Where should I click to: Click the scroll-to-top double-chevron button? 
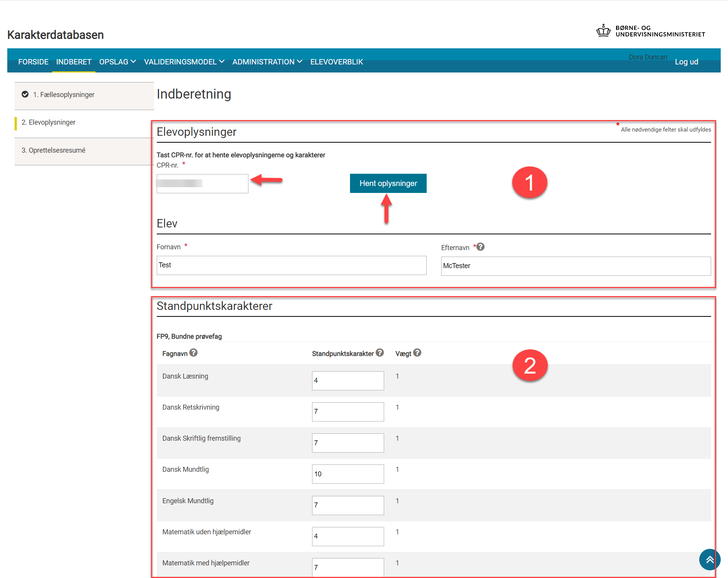tap(710, 560)
